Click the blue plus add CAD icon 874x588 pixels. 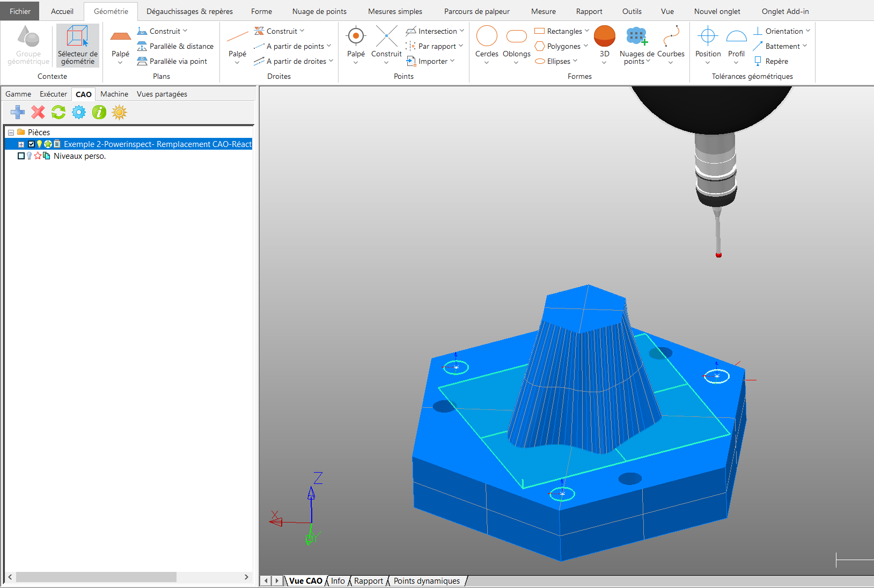18,112
